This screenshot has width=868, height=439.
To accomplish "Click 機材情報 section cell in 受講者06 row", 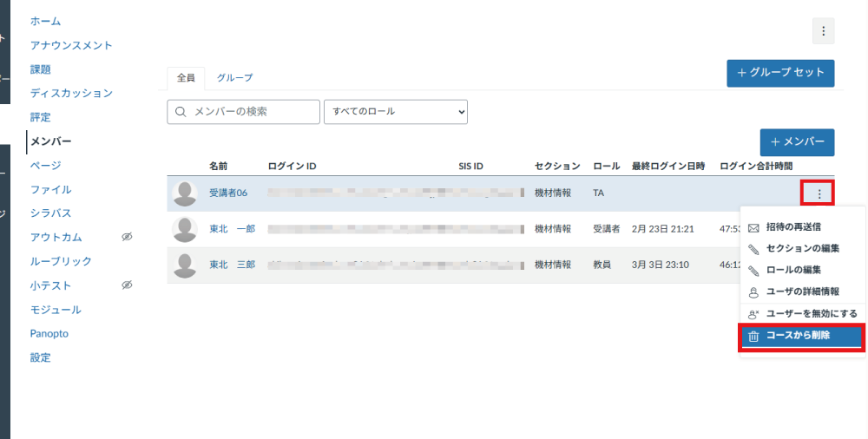I will point(552,193).
